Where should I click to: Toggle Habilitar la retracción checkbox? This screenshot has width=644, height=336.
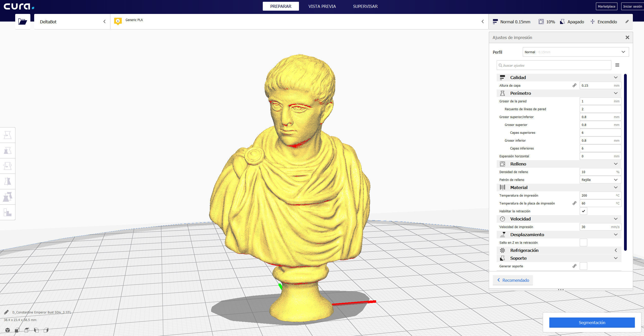click(x=583, y=211)
